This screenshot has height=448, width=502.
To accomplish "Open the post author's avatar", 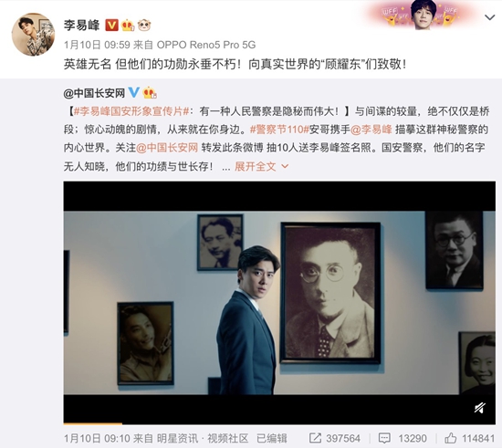I will pyautogui.click(x=33, y=35).
